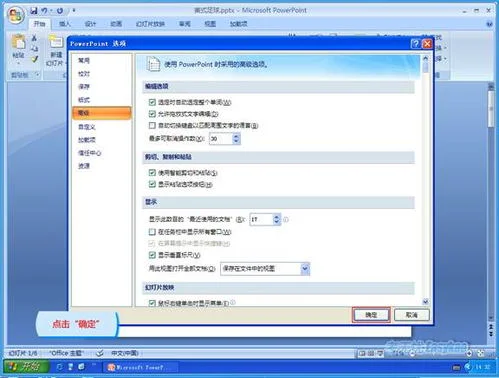Click the show desktop quick launch icon
Screen dimensions: 499x378
tap(81, 367)
